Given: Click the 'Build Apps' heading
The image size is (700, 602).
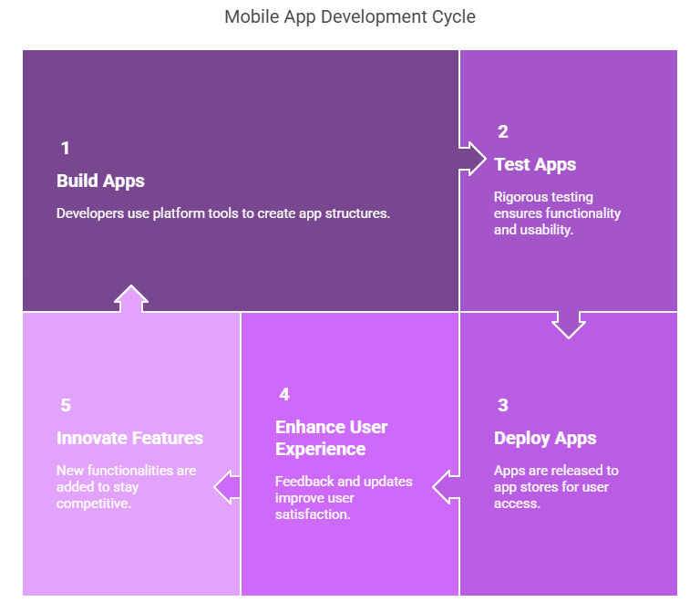Looking at the screenshot, I should coord(100,181).
